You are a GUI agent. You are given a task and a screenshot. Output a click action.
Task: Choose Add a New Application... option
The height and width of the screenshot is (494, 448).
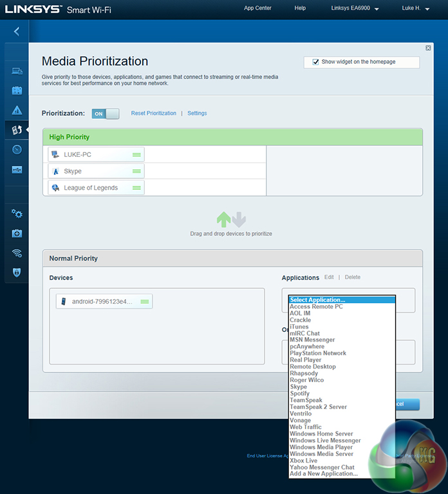click(342, 473)
